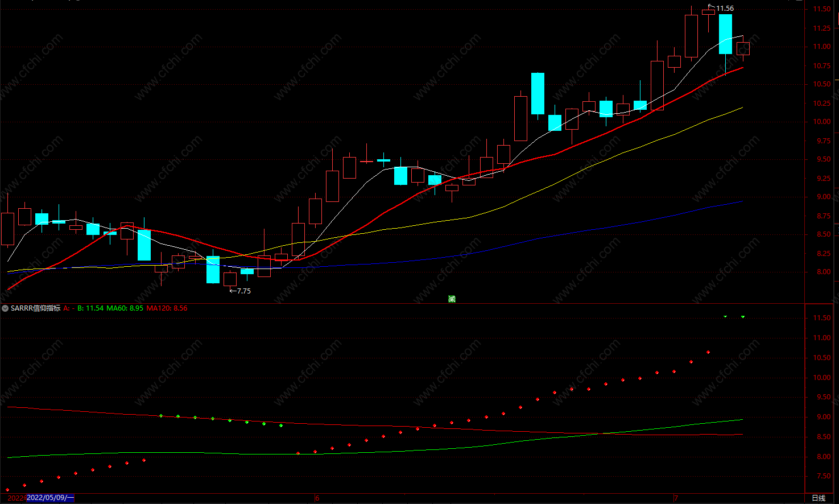Click the B: 11.54 indicator value
The image size is (839, 504).
pos(90,308)
